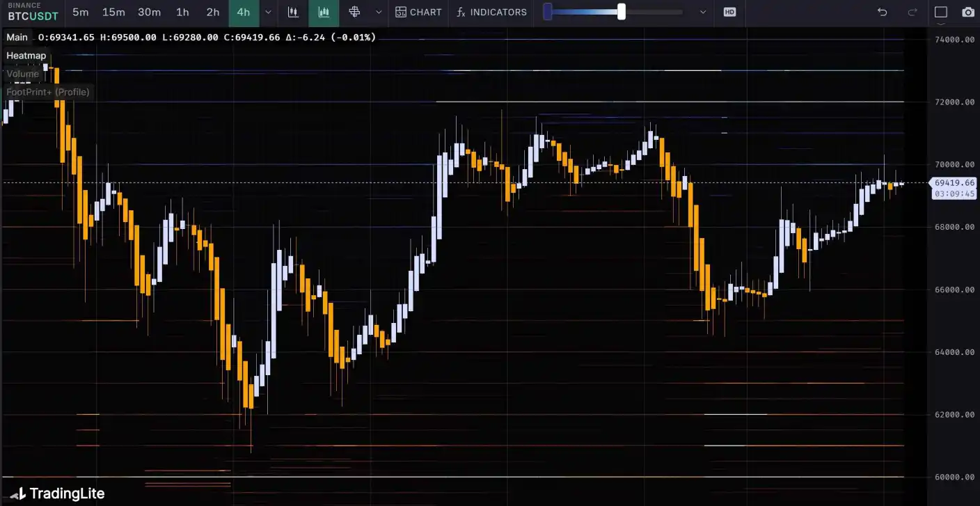Switch to the 5m timeframe
Screen dimensions: 980x506
point(81,12)
